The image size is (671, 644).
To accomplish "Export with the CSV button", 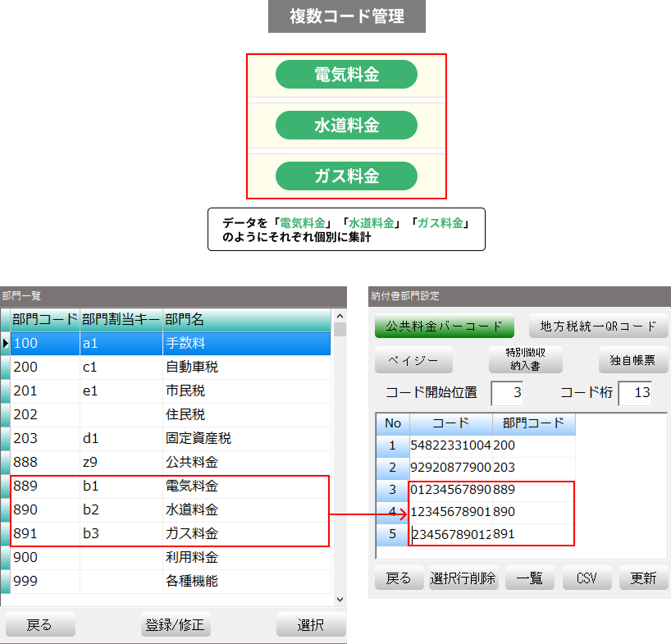I will pyautogui.click(x=586, y=578).
